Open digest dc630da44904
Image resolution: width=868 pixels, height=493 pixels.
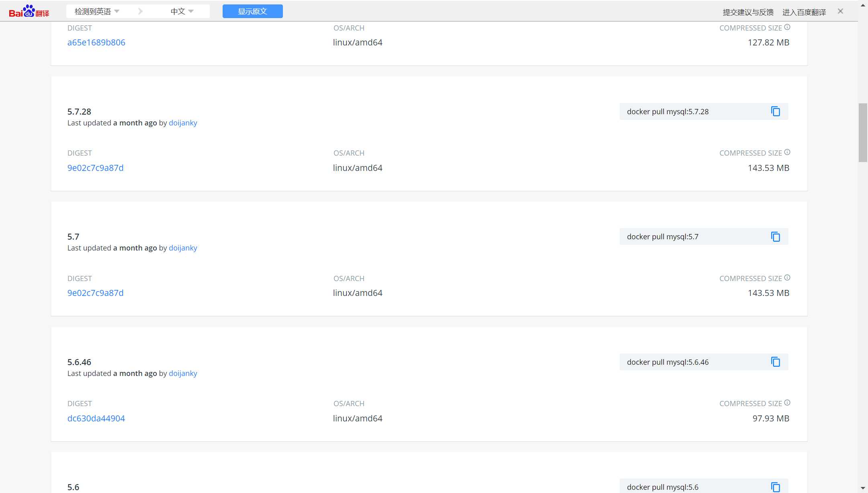[96, 419]
